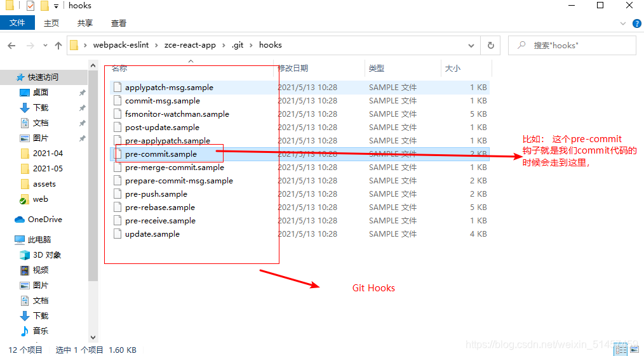Switch to details view icon in status bar
The height and width of the screenshot is (356, 644).
621,350
